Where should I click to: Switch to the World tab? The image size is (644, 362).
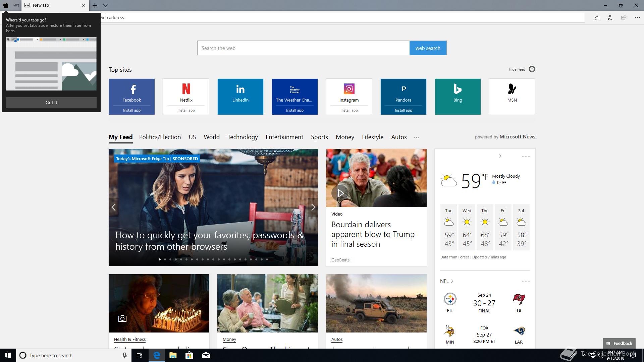tap(212, 137)
